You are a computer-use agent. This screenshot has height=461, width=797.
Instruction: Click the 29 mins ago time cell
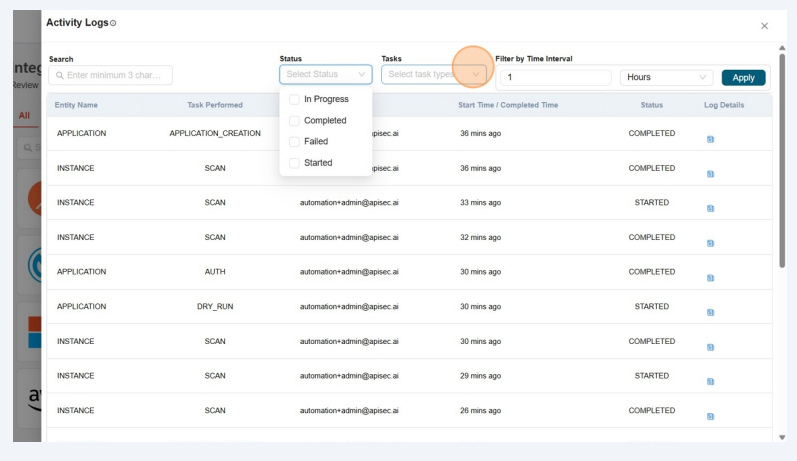pos(480,376)
